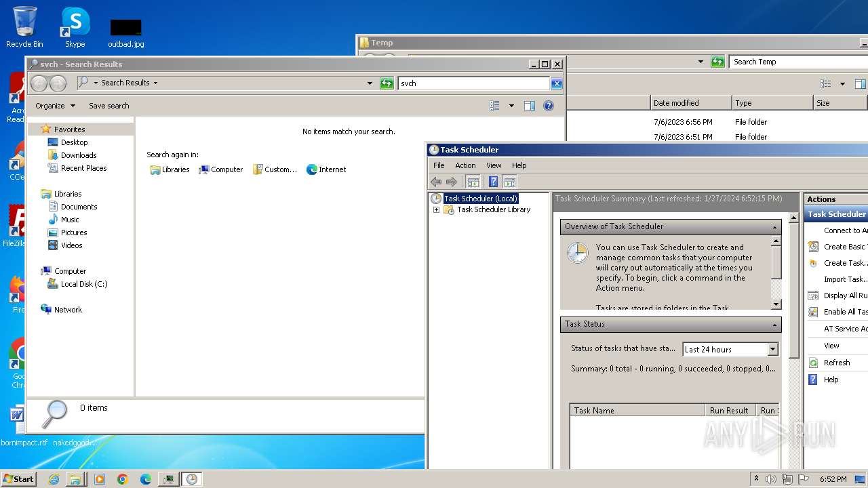Open the view options dropdown arrow
The height and width of the screenshot is (488, 868).
511,106
